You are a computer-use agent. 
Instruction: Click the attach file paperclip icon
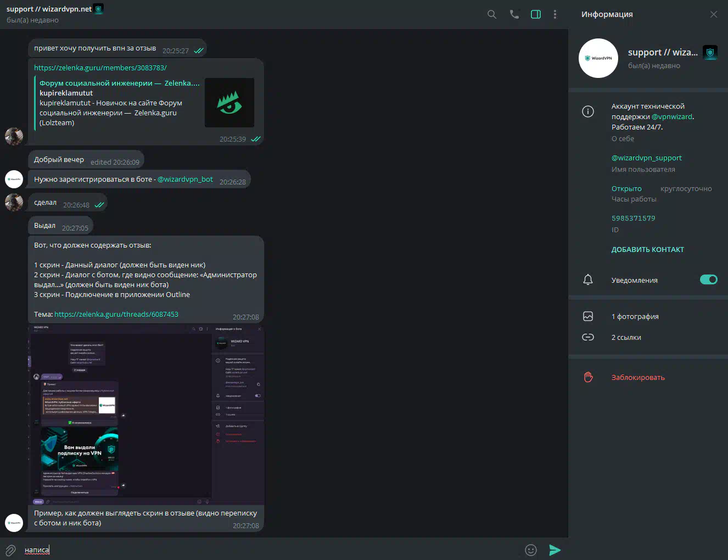(10, 550)
